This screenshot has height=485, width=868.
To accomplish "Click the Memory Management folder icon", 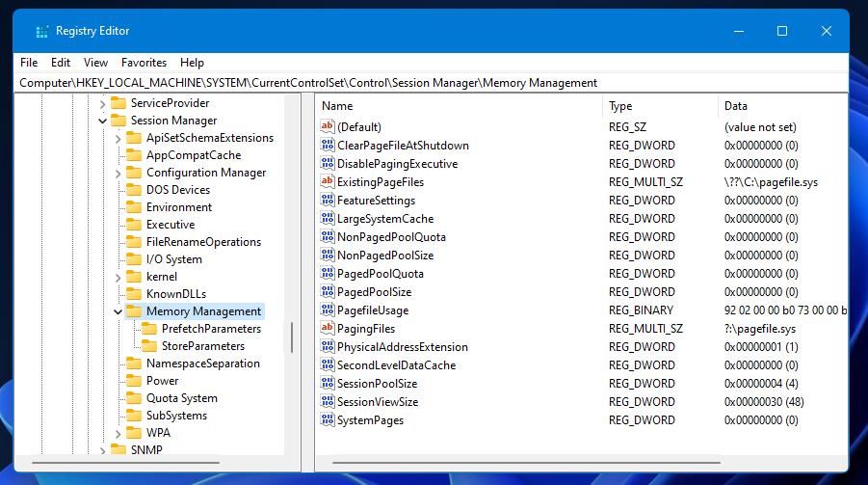I will click(x=133, y=310).
